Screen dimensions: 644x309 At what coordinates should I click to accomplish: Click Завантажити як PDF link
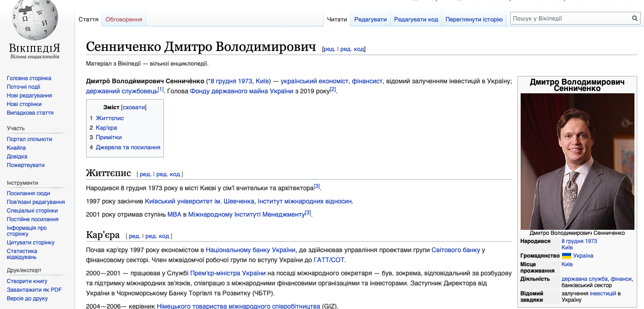point(34,290)
